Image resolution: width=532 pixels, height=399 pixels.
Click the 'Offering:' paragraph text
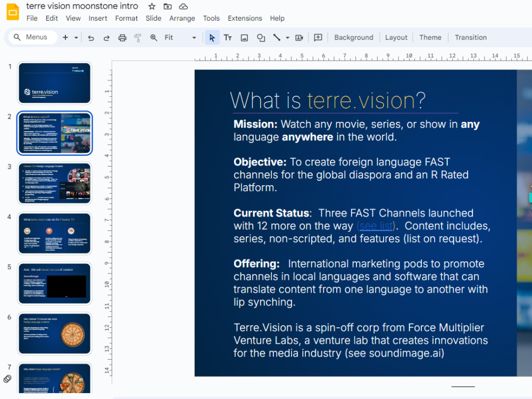point(360,283)
